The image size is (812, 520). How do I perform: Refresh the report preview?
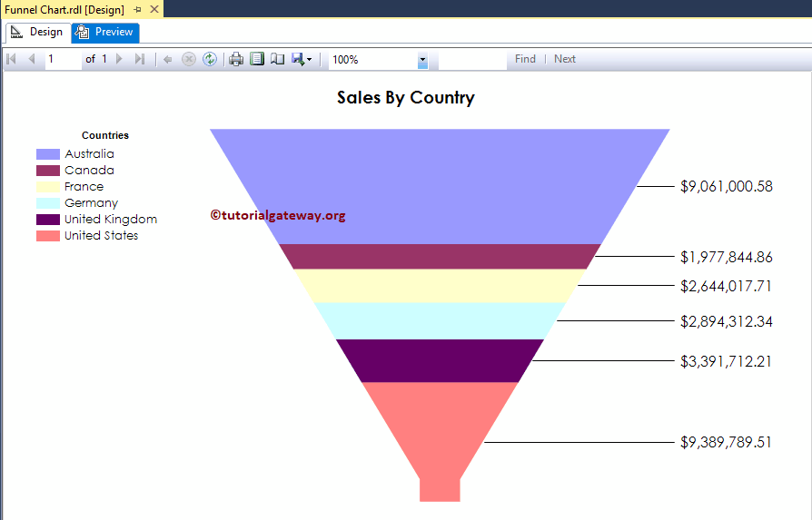[210, 60]
